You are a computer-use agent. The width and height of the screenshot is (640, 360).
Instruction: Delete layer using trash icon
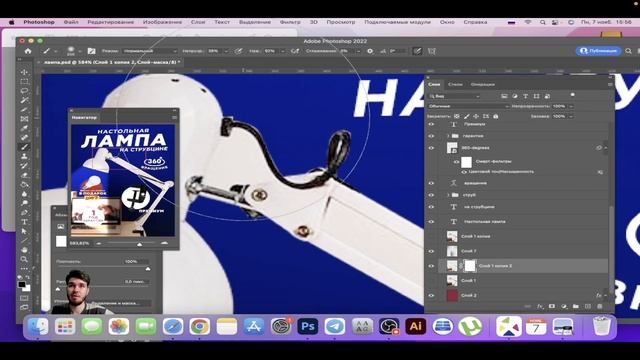point(600,306)
